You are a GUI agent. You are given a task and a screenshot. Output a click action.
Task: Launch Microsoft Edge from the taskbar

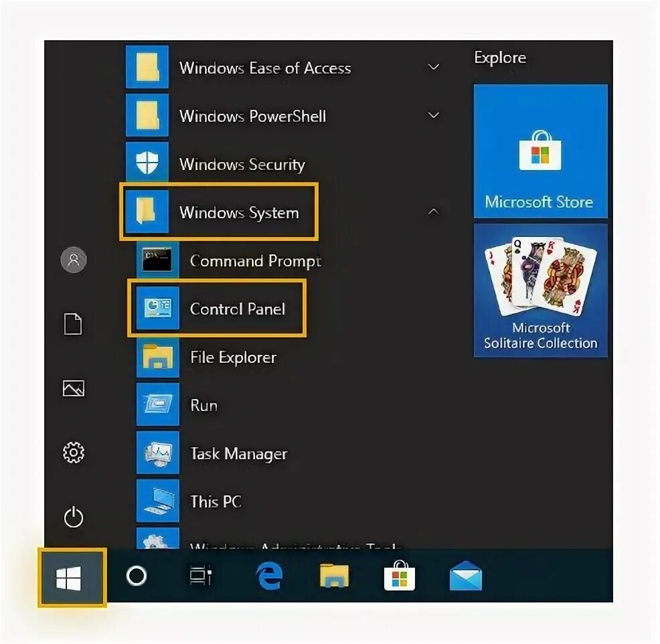269,576
